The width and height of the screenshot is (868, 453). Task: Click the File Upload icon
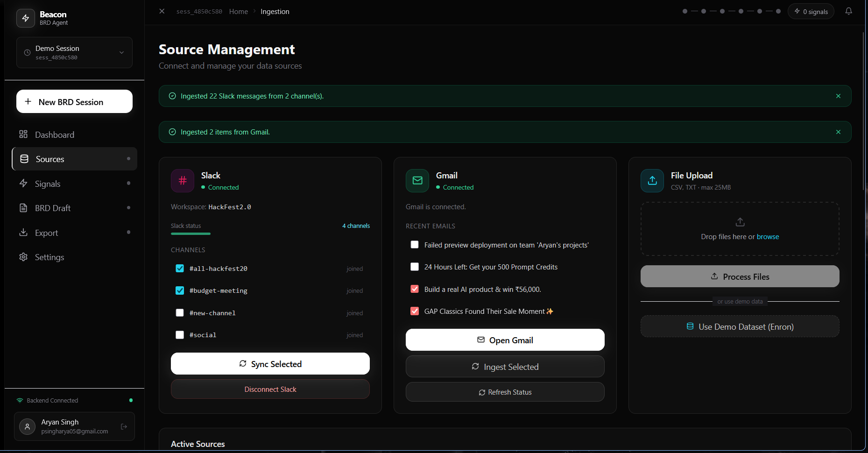click(x=652, y=180)
